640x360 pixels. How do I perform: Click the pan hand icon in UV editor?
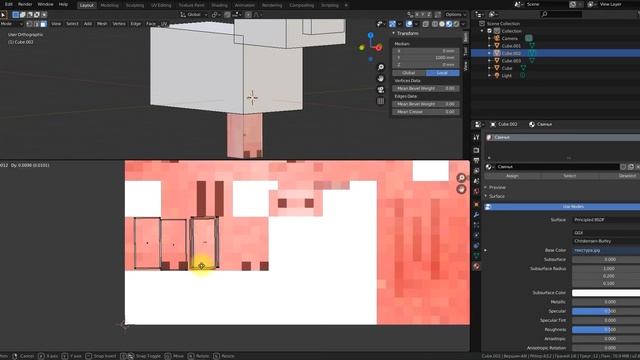click(x=461, y=189)
